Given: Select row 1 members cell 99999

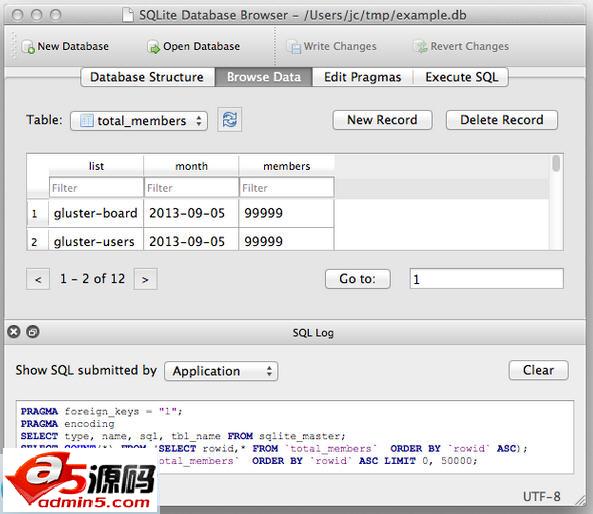Looking at the screenshot, I should click(x=287, y=213).
